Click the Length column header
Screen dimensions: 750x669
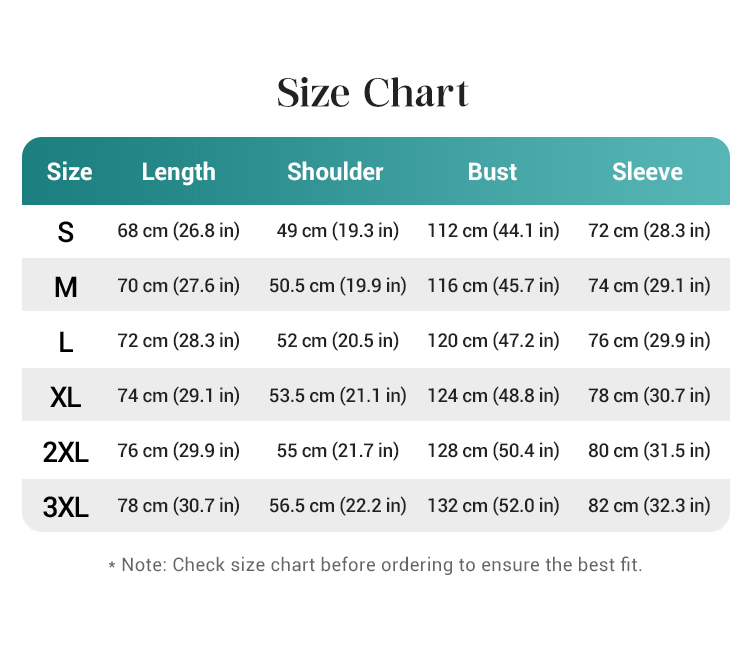[x=179, y=172]
